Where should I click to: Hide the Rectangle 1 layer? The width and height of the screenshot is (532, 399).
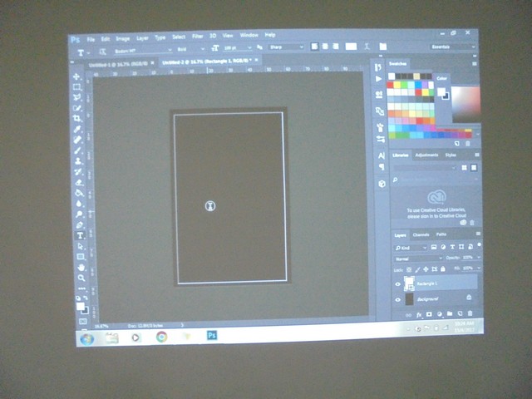397,283
